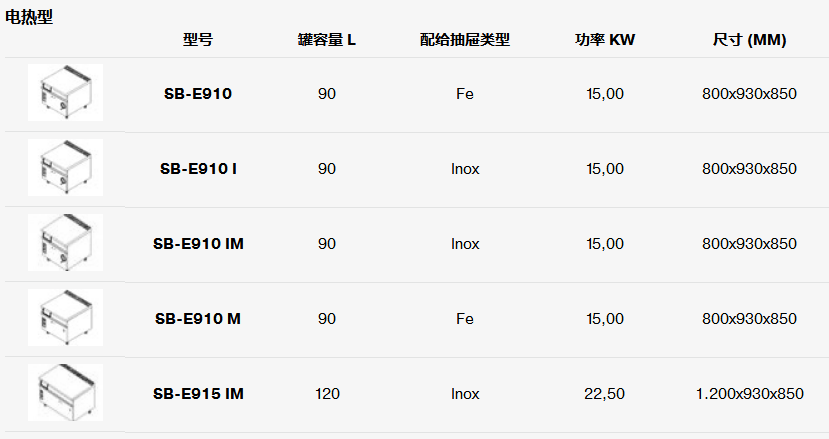The width and height of the screenshot is (829, 439).
Task: Open the SB-E910 I product thumbnail image
Action: 66,168
